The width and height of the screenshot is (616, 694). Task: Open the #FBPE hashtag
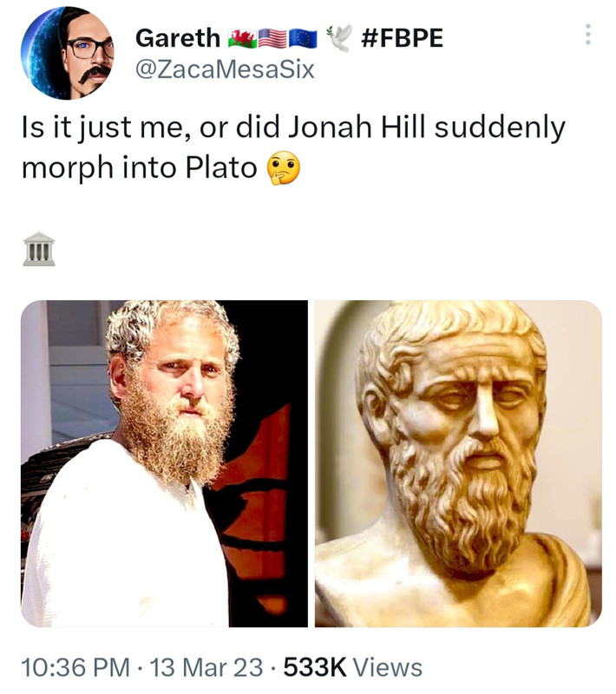tap(402, 38)
